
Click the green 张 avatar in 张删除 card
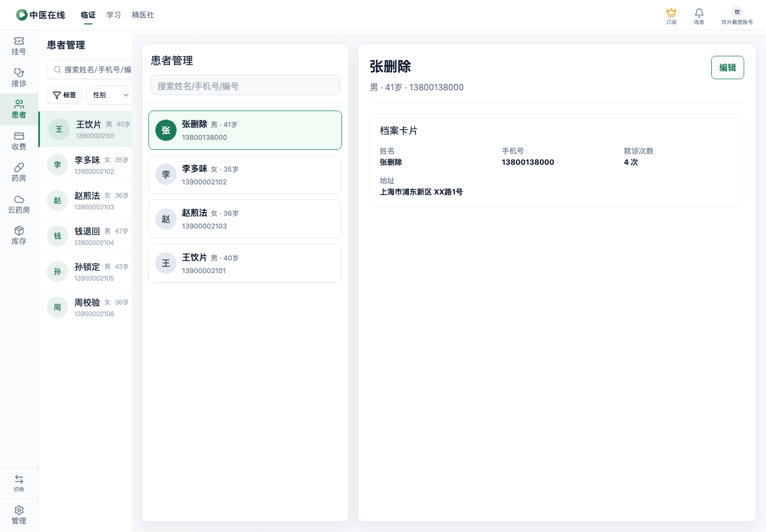point(166,130)
